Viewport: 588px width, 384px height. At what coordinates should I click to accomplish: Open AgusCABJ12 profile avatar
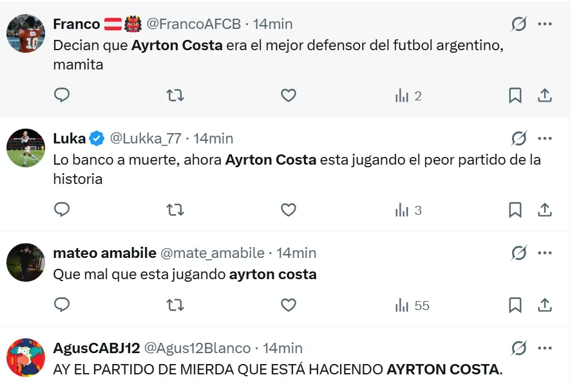click(x=26, y=357)
